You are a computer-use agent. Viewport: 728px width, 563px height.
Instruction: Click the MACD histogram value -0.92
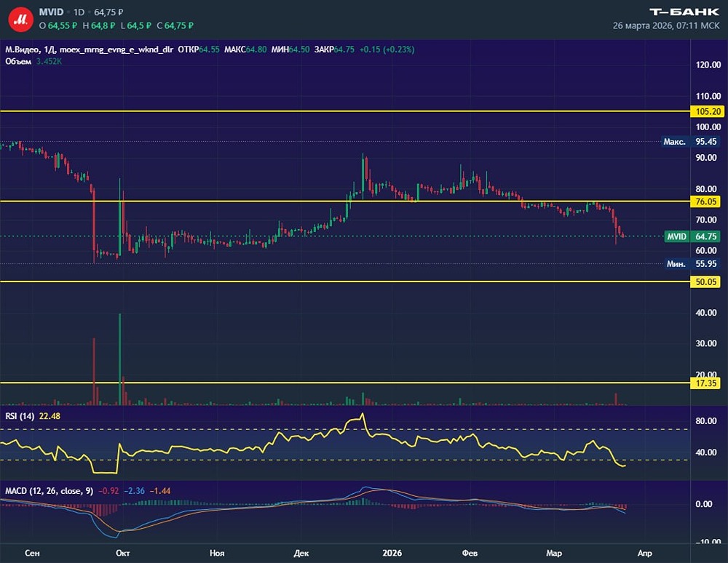tap(108, 491)
